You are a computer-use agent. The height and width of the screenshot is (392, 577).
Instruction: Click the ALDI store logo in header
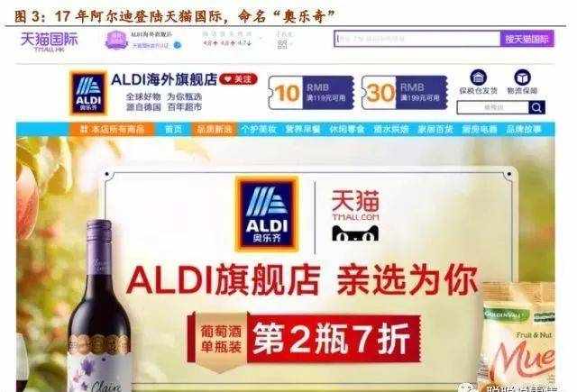tap(88, 94)
